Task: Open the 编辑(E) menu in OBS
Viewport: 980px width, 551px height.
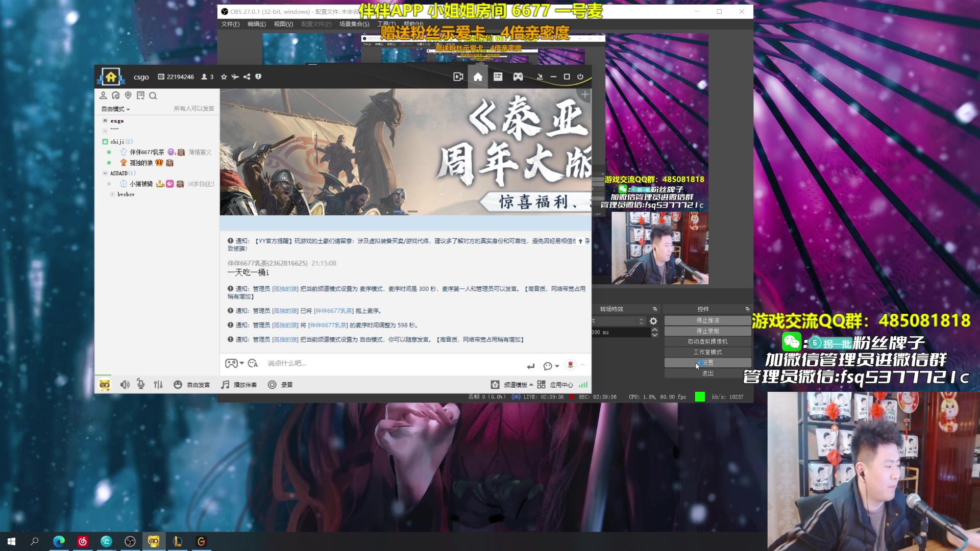Action: 257,24
